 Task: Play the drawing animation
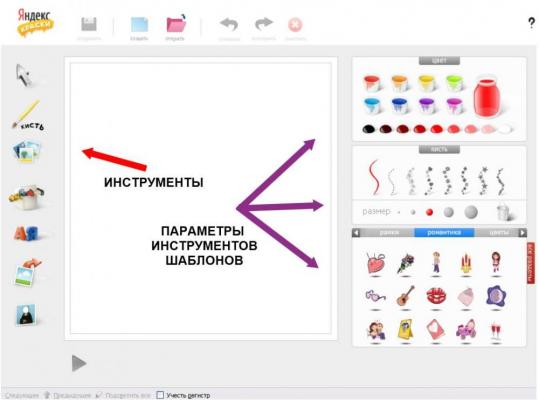(79, 363)
